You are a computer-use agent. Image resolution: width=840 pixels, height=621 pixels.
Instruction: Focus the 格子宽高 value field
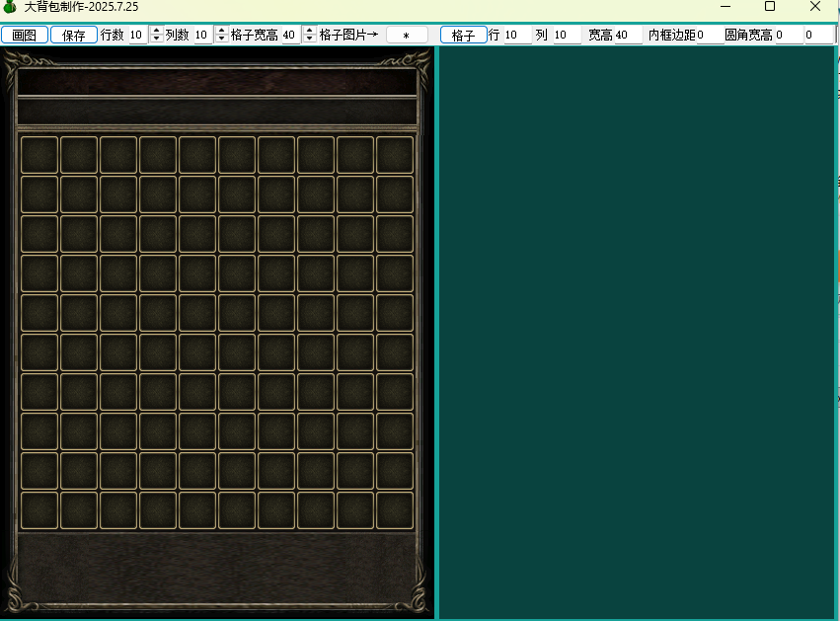point(291,35)
